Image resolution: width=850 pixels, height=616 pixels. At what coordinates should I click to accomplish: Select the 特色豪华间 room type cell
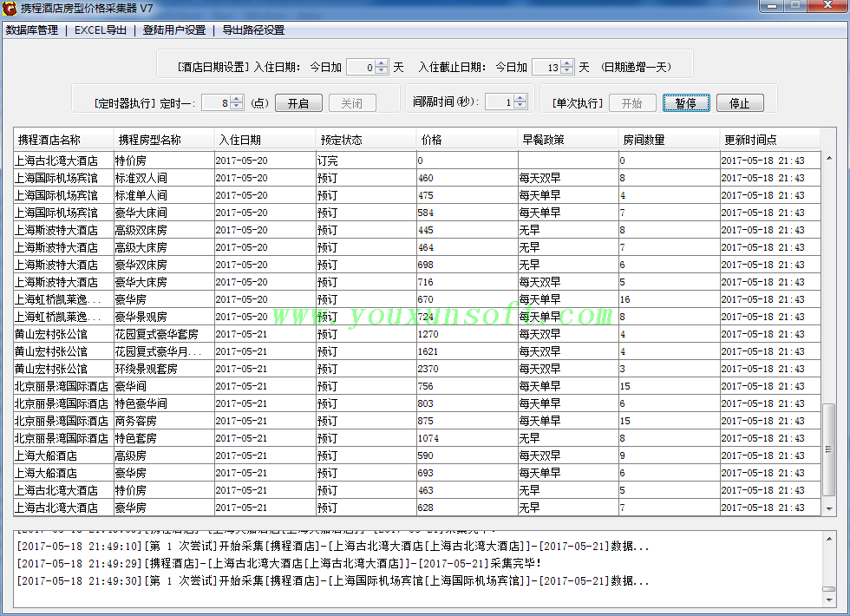[164, 403]
